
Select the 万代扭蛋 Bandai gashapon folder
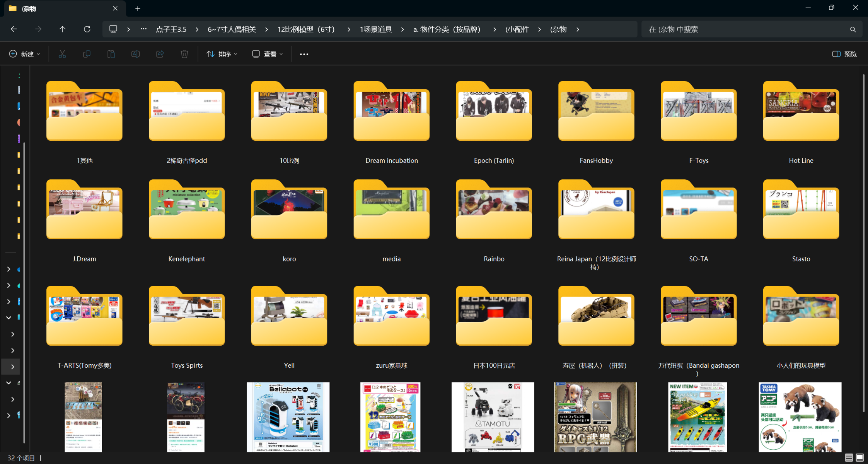tap(699, 331)
